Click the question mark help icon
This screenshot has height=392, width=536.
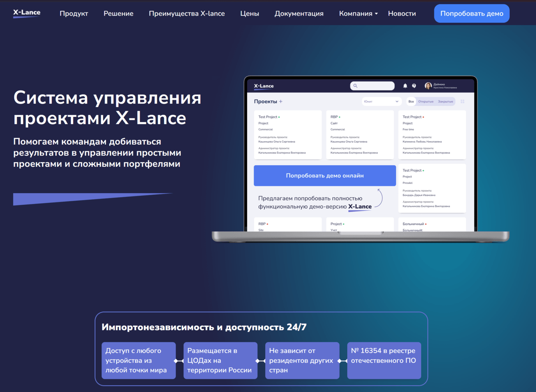[x=414, y=86]
